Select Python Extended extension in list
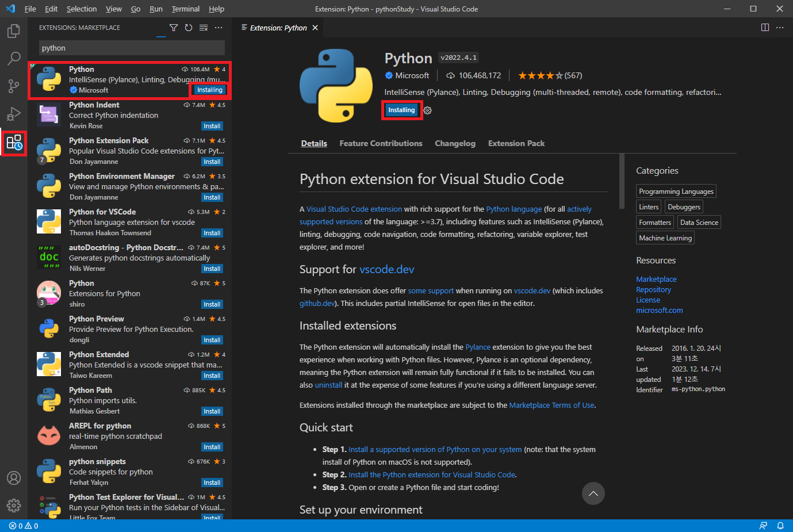Viewport: 793px width, 532px height. (x=130, y=365)
